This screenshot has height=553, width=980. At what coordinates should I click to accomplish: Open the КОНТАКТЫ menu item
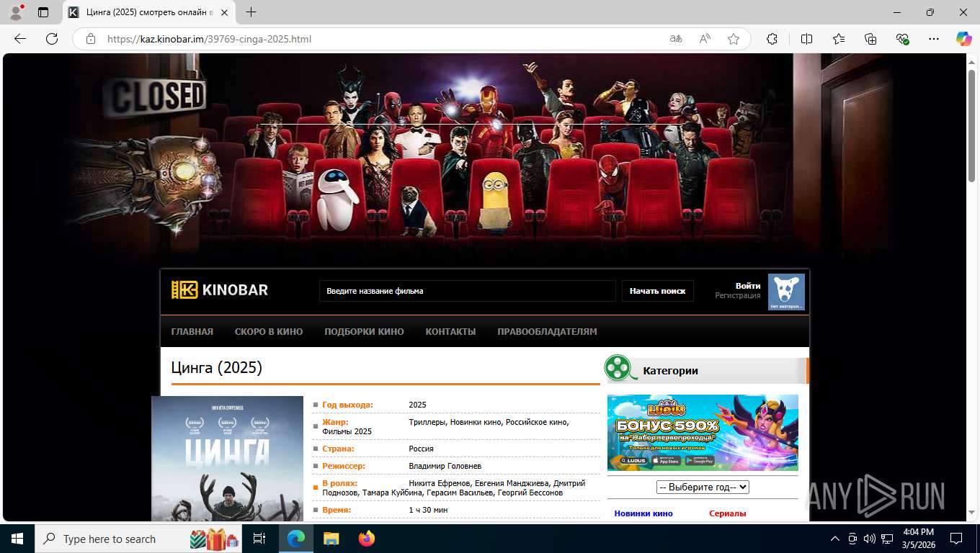coord(450,331)
